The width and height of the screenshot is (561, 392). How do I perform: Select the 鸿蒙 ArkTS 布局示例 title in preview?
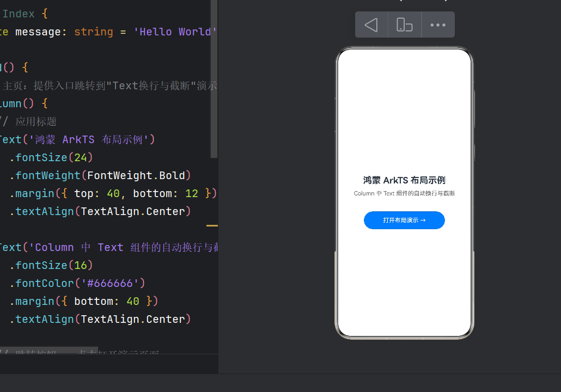coord(404,180)
